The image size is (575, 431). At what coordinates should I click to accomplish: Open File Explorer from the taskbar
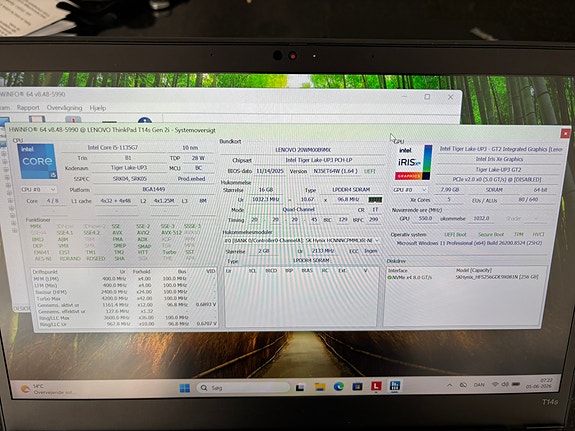click(320, 387)
